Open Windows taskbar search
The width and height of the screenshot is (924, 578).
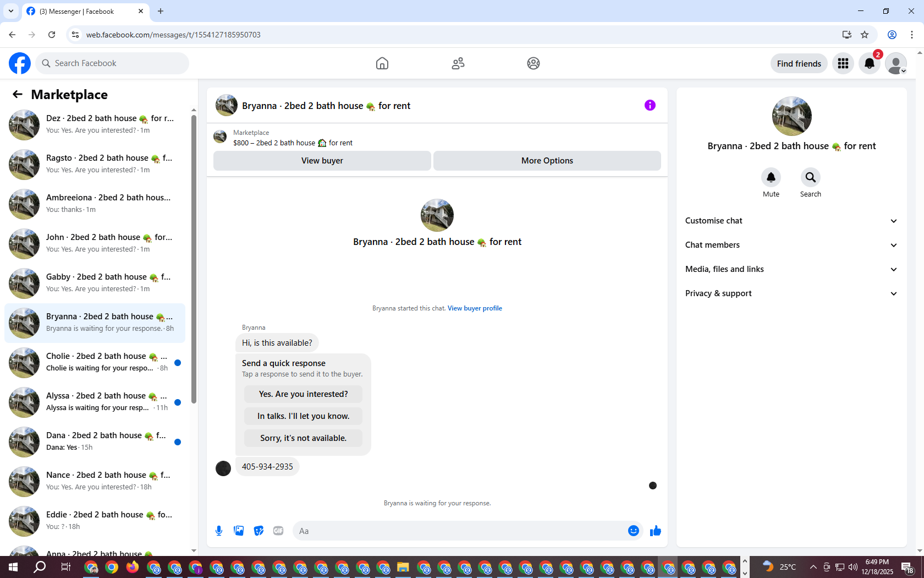[40, 567]
